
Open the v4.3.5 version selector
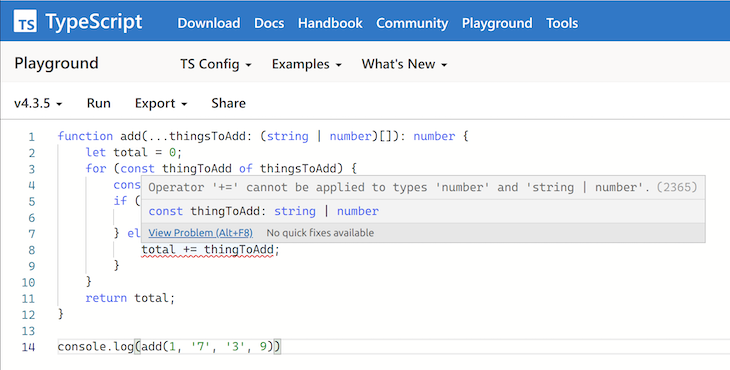pyautogui.click(x=38, y=103)
